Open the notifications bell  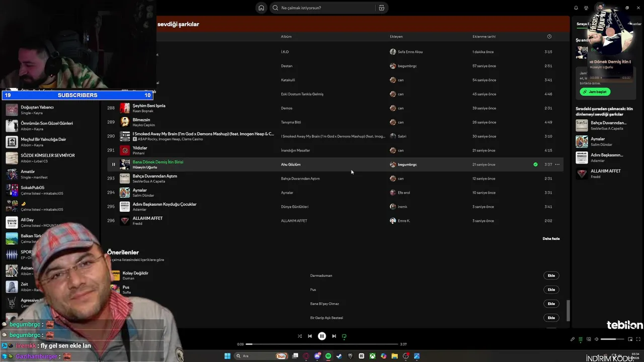(576, 8)
